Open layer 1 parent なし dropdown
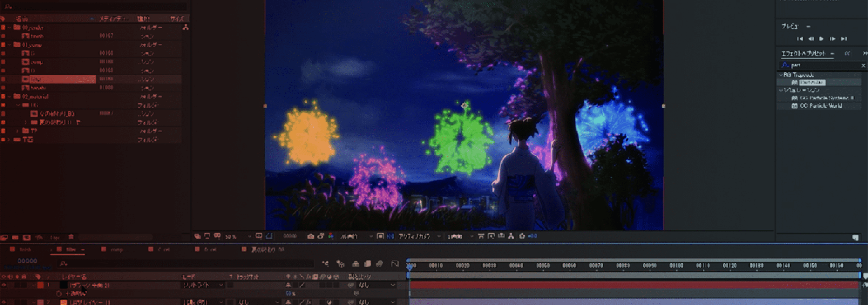This screenshot has height=305, width=868. coord(377,285)
